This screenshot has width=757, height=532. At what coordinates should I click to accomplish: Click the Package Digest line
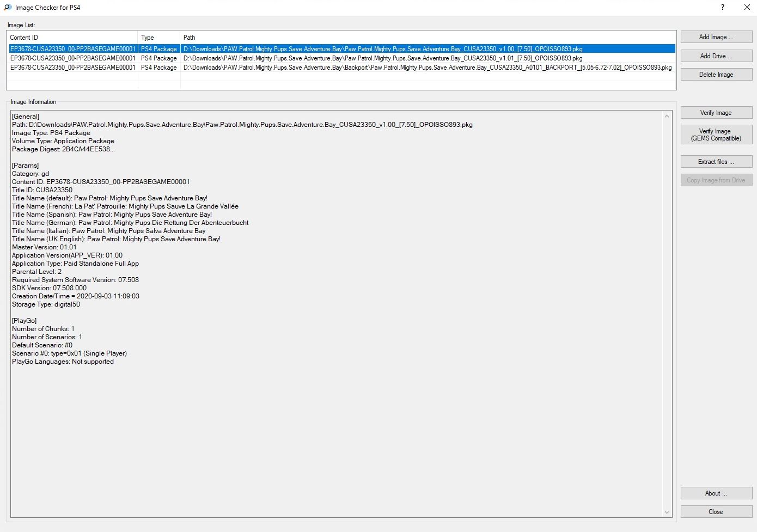[x=63, y=149]
